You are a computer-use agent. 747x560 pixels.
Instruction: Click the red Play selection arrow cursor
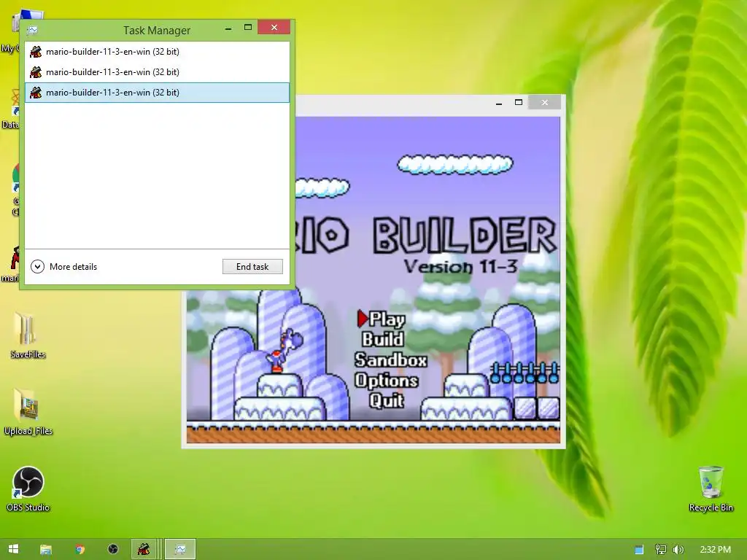363,319
